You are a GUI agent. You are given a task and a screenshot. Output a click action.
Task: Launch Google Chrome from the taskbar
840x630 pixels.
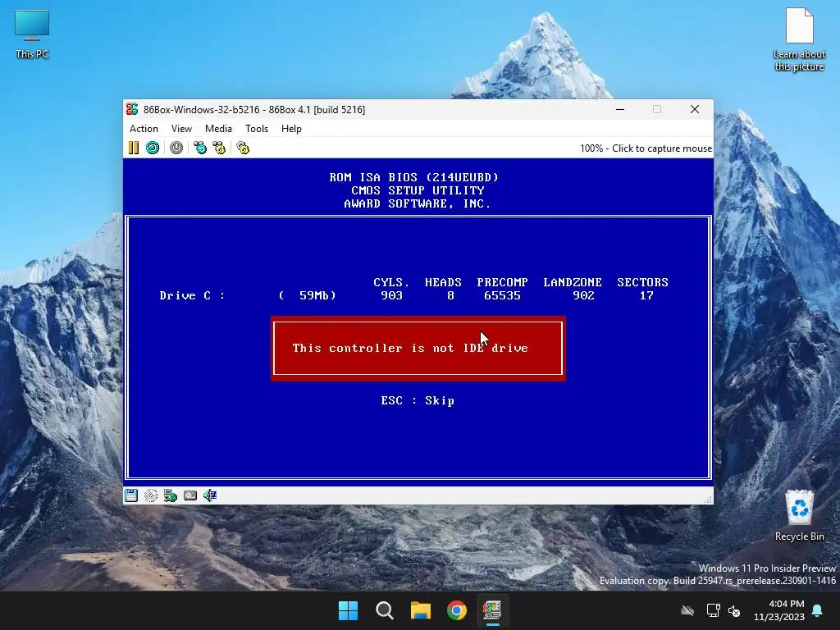click(x=457, y=610)
